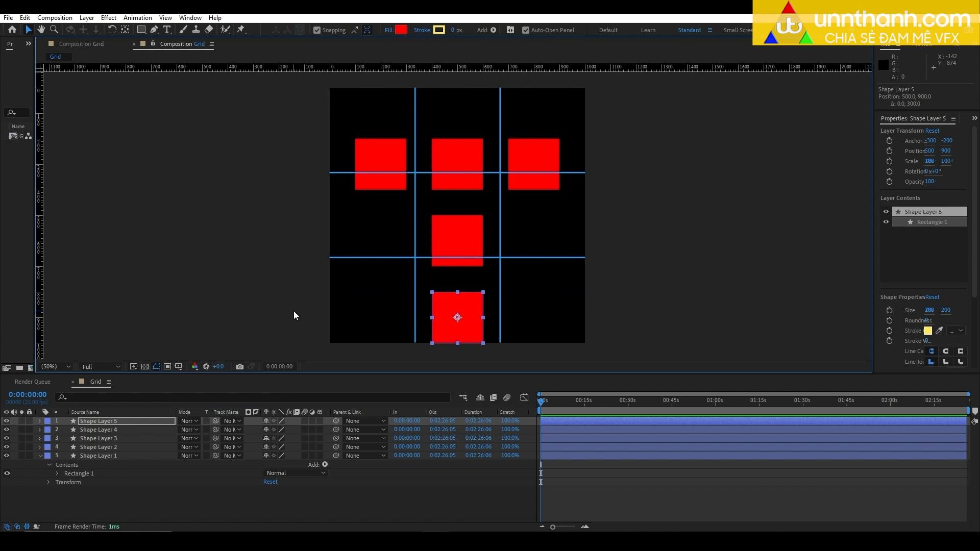Viewport: 980px width, 551px height.
Task: Hide Shape Layer 3 in the timeline
Action: [7, 439]
